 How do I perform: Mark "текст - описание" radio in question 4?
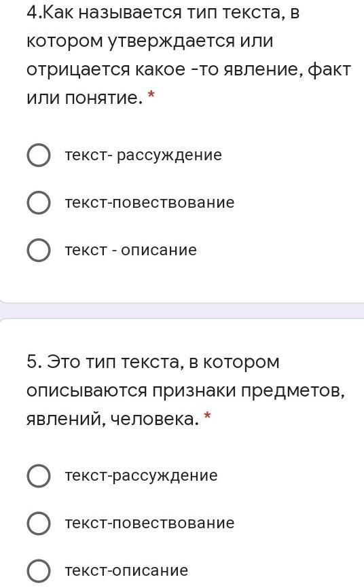(39, 250)
